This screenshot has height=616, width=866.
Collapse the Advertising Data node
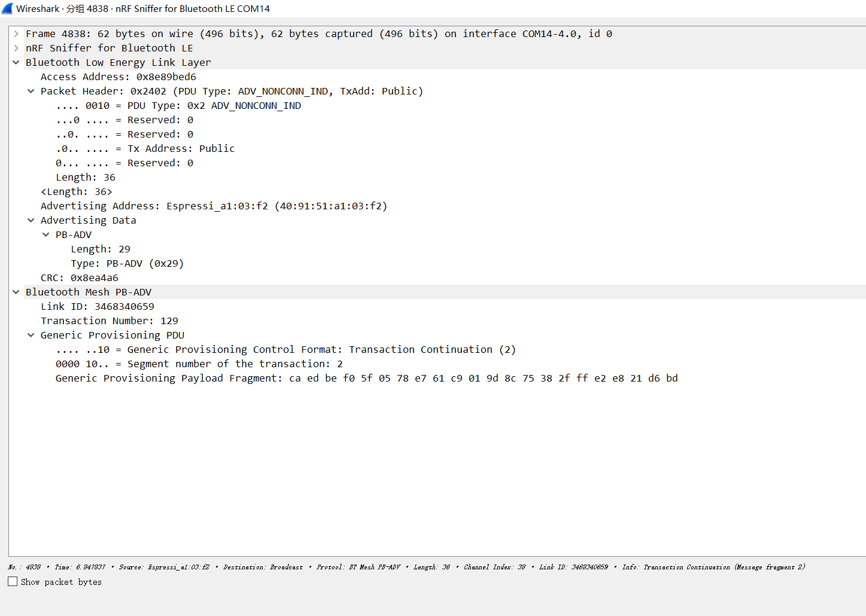coord(31,221)
